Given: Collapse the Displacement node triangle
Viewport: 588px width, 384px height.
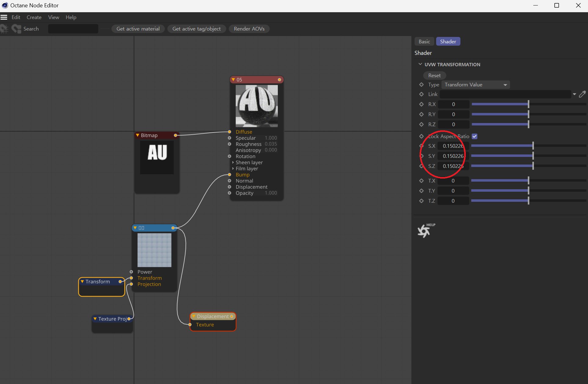Looking at the screenshot, I should [194, 316].
